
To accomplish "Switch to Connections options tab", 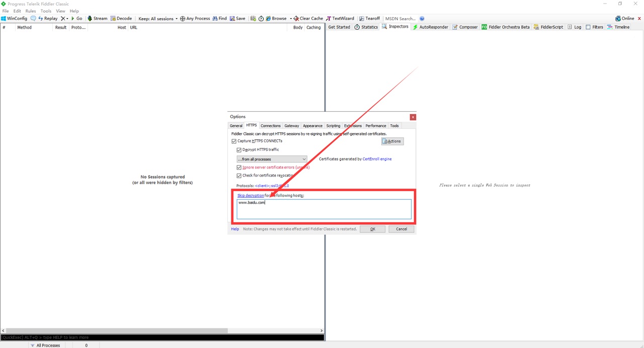I will coord(270,126).
